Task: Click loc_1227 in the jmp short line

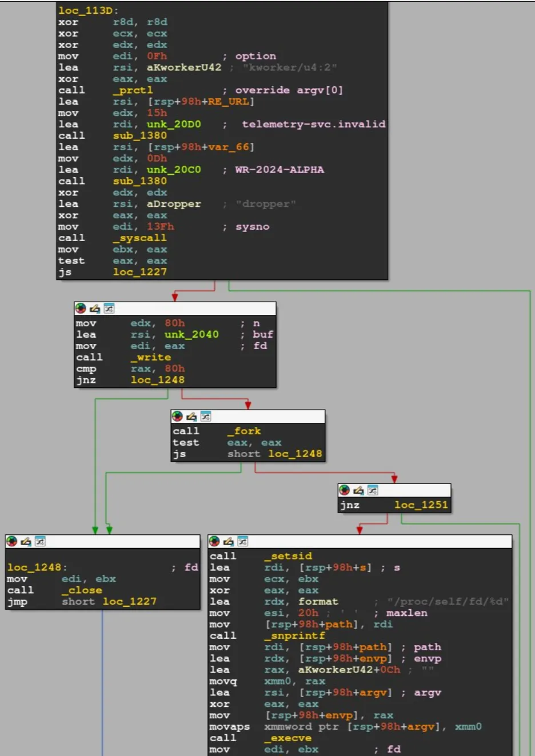Action: [x=129, y=601]
